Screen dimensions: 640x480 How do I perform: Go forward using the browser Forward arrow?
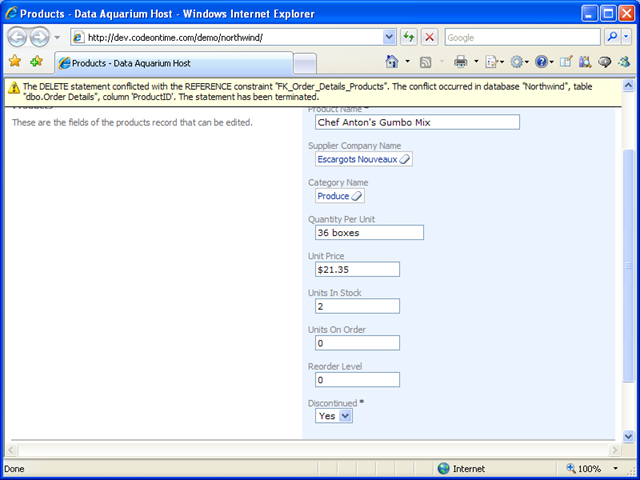39,38
